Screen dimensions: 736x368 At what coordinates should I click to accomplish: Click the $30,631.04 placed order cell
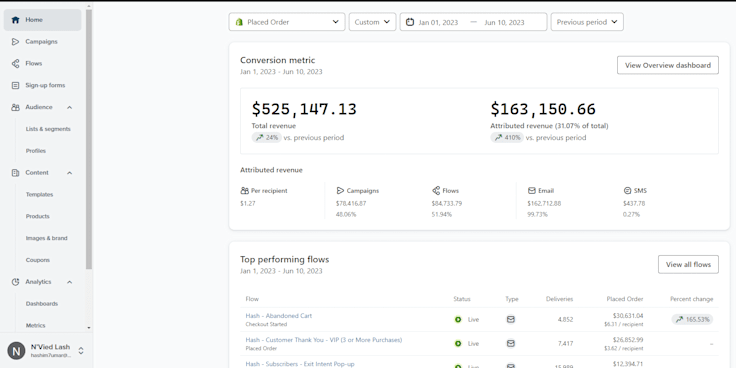click(x=628, y=316)
